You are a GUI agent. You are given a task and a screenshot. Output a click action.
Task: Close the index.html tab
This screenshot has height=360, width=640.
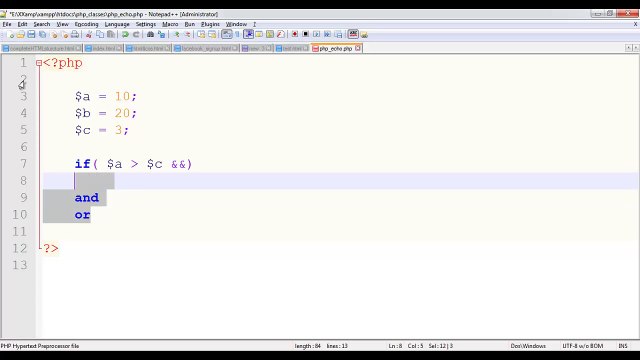pyautogui.click(x=119, y=48)
